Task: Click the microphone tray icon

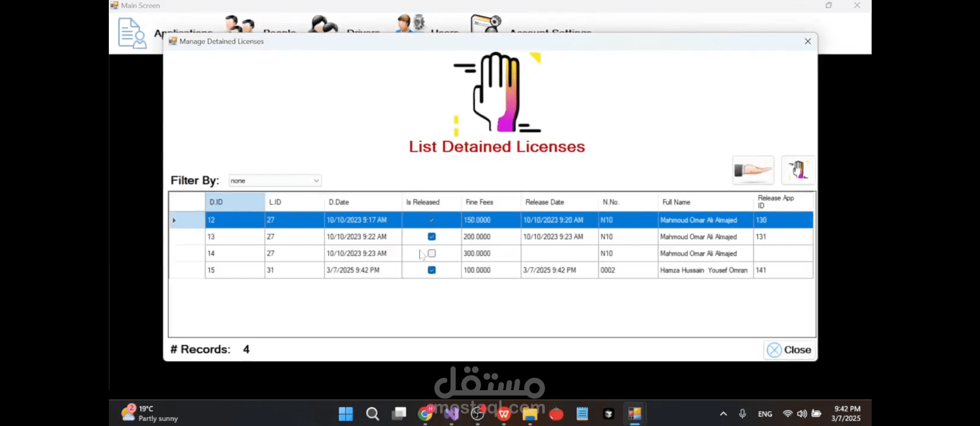Action: click(742, 414)
